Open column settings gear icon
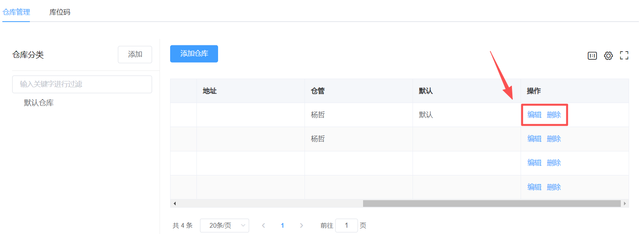This screenshot has height=234, width=644. (608, 56)
